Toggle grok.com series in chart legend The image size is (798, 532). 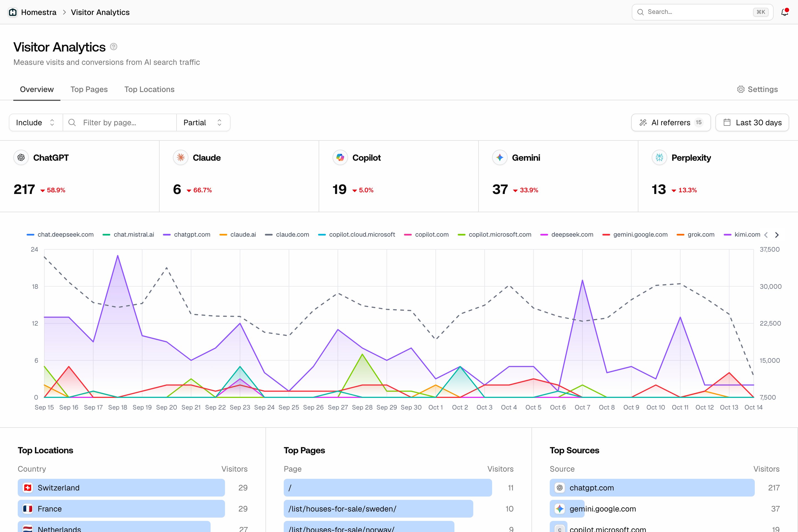click(695, 234)
